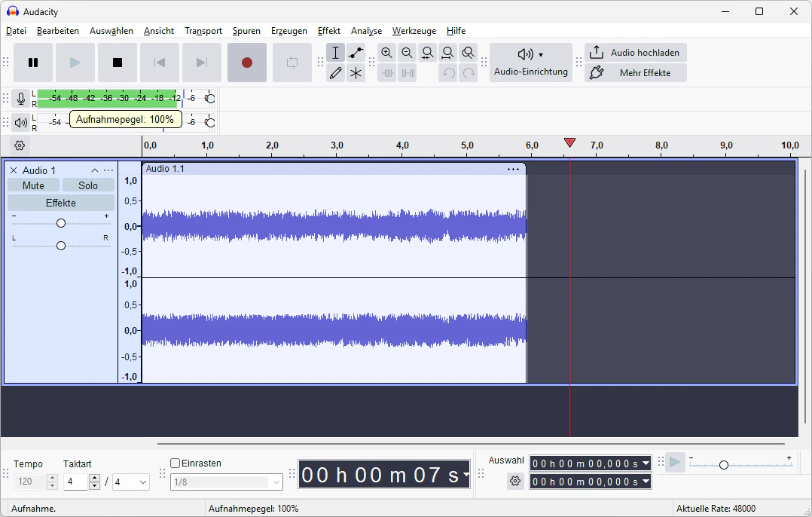Open the Analyse menu

point(367,31)
